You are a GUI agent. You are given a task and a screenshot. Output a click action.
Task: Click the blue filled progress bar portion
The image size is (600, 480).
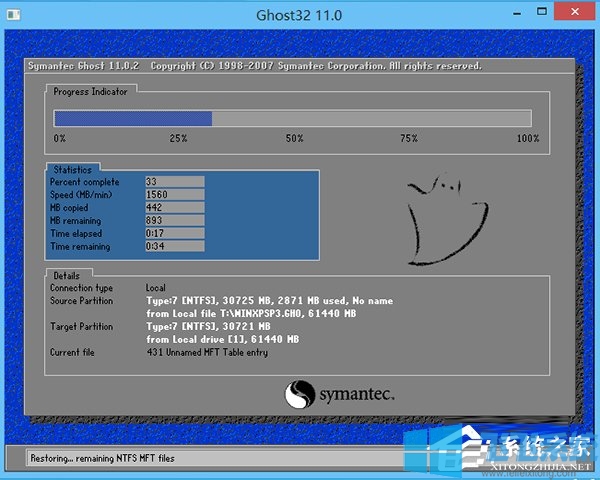[x=132, y=118]
